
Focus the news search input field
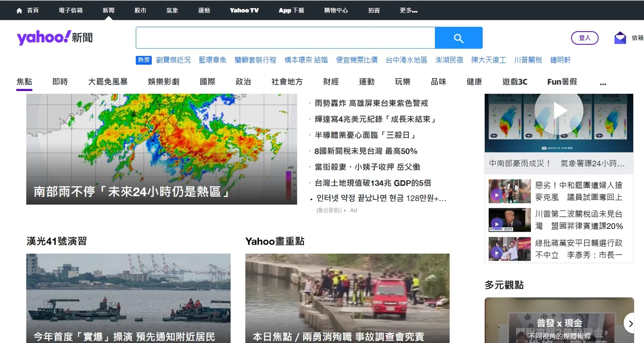[285, 38]
